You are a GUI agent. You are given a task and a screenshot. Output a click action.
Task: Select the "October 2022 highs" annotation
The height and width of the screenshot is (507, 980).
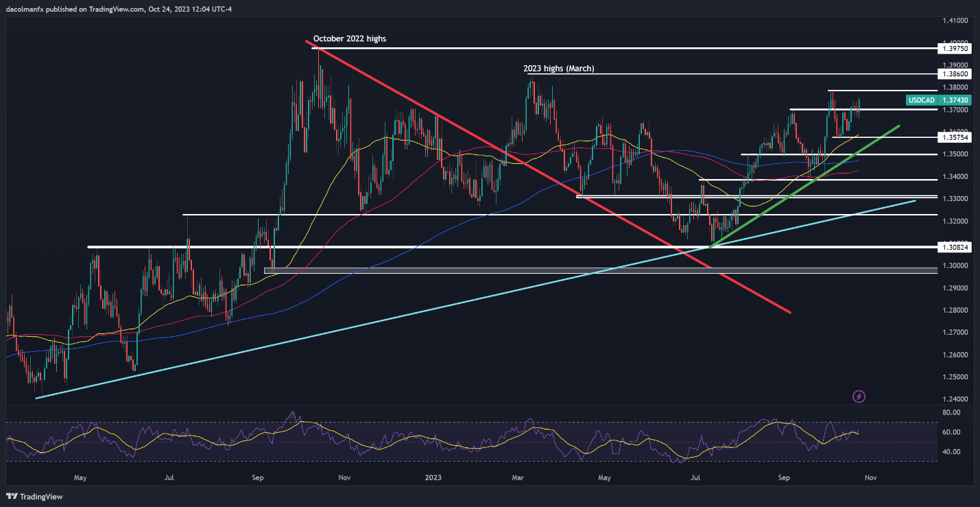pyautogui.click(x=349, y=39)
